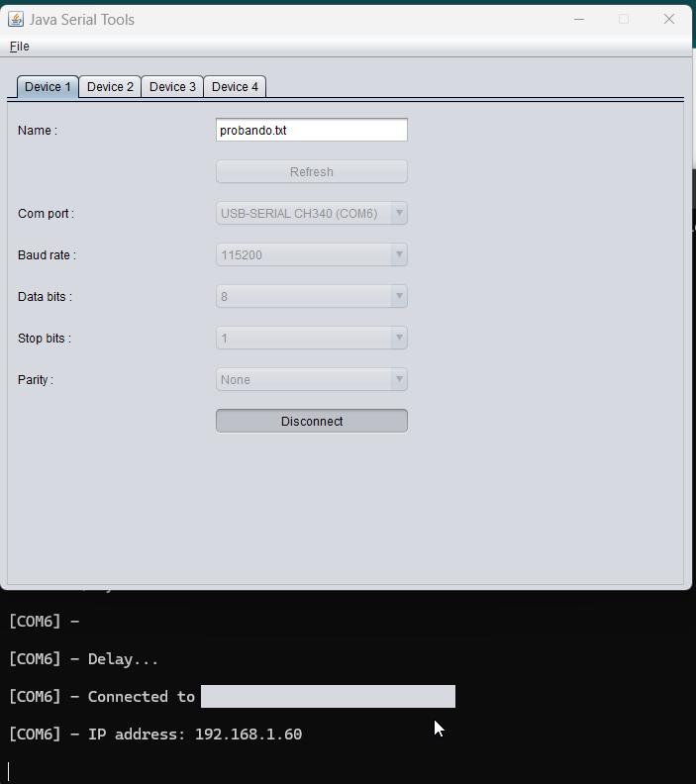Click the 'Stop bits :' label
The height and width of the screenshot is (784, 696).
[45, 338]
